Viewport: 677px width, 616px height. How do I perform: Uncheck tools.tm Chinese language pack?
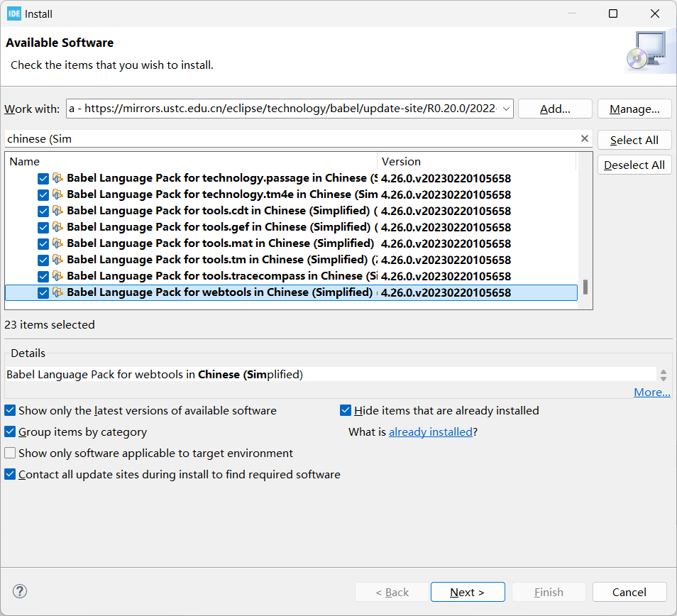click(43, 260)
